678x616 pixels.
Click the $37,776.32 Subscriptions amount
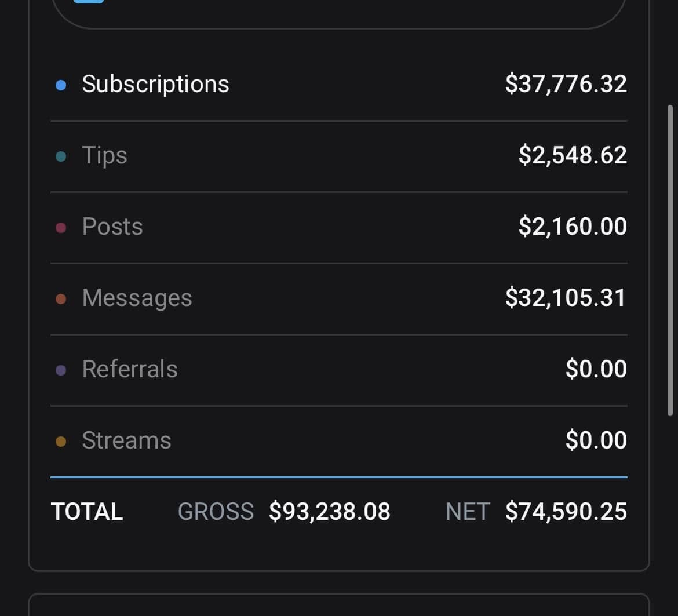point(567,83)
